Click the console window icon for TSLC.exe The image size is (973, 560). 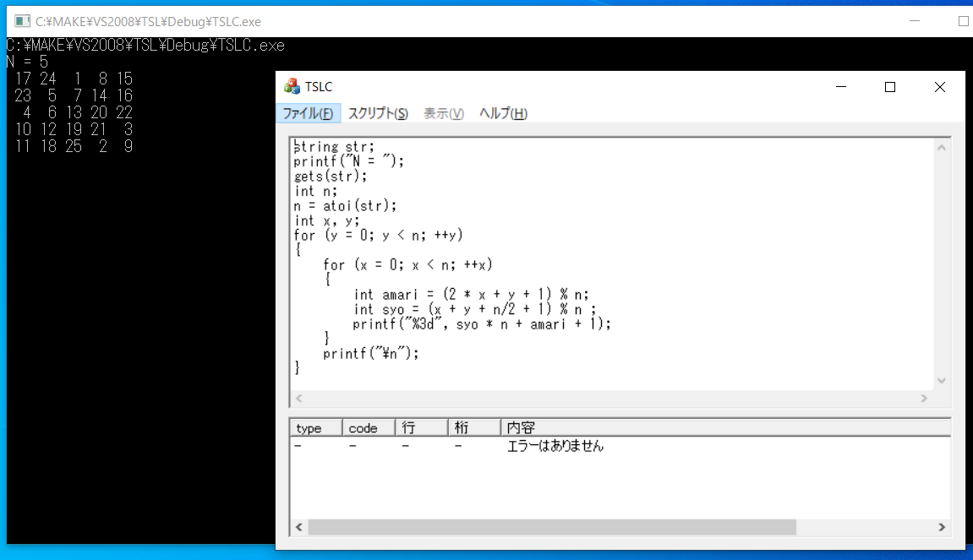click(x=22, y=20)
